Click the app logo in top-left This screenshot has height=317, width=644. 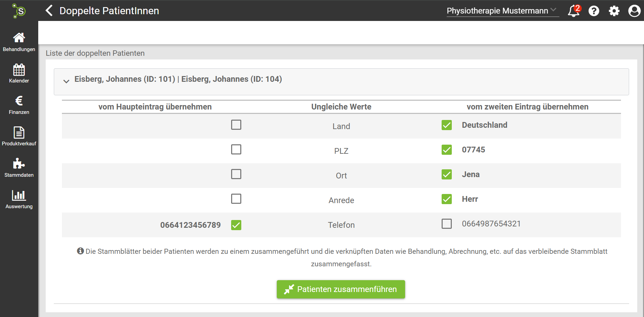[x=19, y=11]
